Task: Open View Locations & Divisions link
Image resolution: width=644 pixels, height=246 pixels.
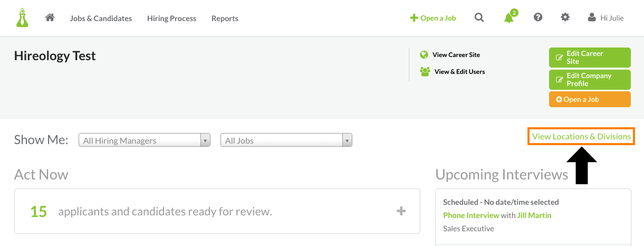Action: click(581, 136)
